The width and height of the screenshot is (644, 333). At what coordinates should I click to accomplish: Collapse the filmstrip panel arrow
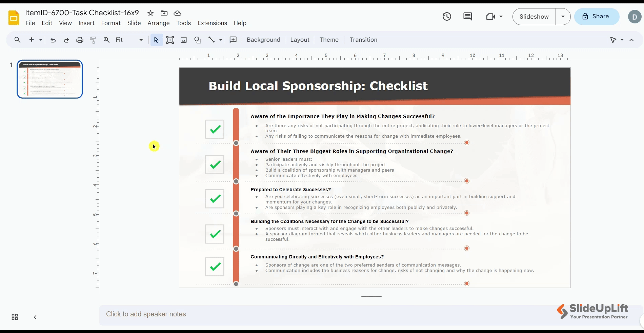tap(35, 317)
